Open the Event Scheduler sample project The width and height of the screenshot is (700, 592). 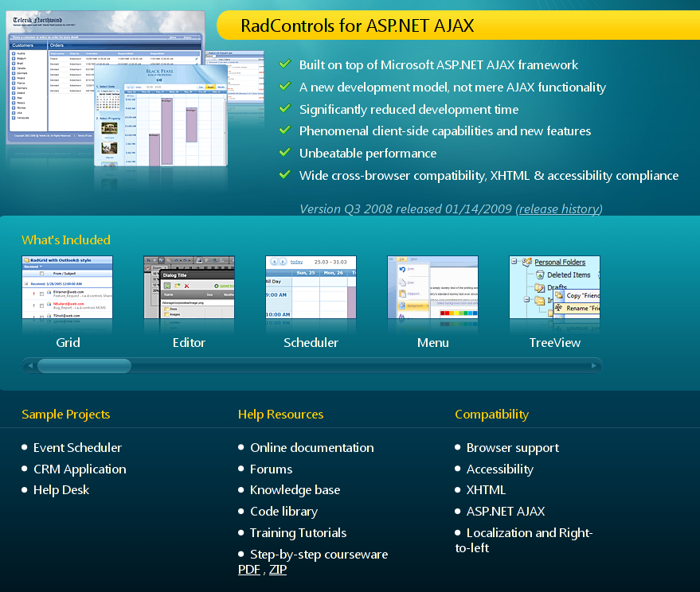[78, 447]
